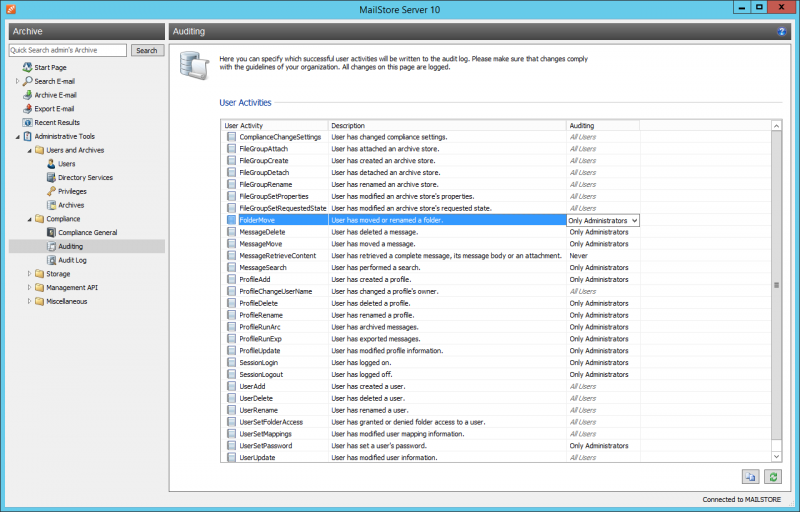Screen dimensions: 800x512
Task: Click All Users for ComplianceChangeSettings
Action: pos(583,137)
